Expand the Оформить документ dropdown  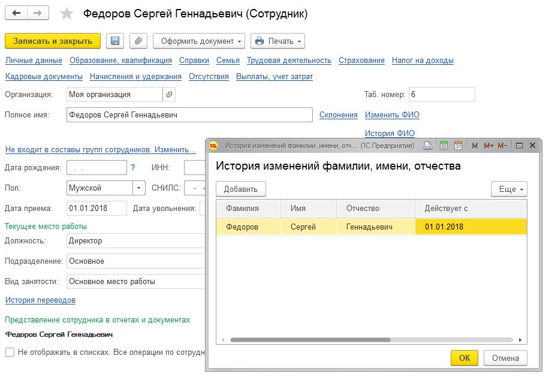pyautogui.click(x=199, y=41)
